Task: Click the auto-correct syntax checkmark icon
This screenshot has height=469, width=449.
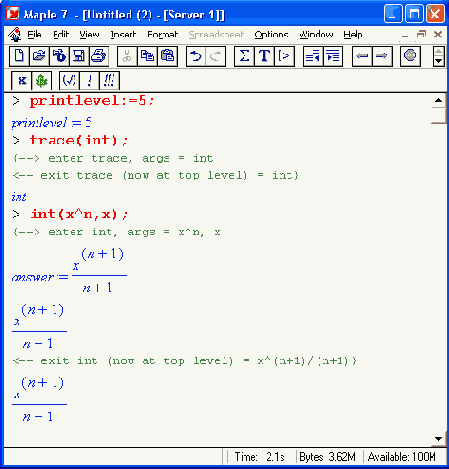Action: [x=69, y=81]
